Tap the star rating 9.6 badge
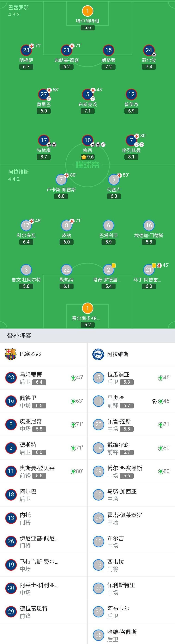175x644 pixels. (88, 157)
